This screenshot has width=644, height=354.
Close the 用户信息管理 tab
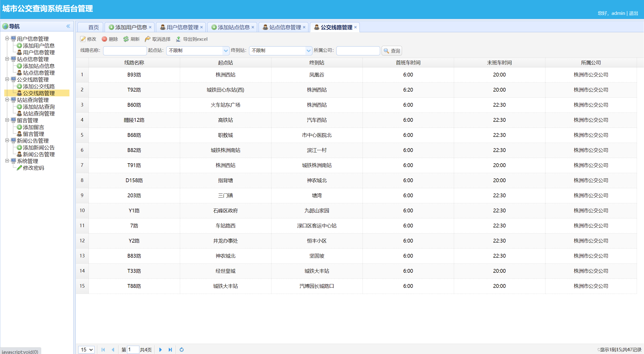[202, 27]
